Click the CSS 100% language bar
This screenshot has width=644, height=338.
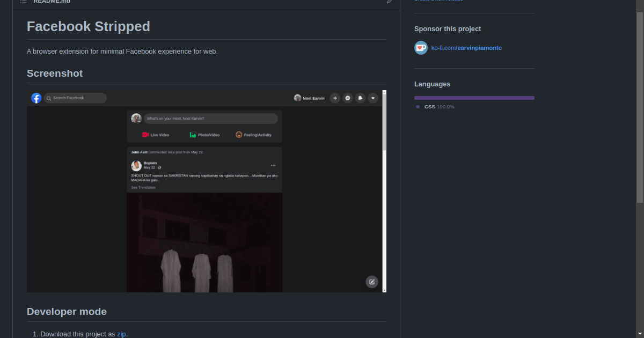[474, 98]
